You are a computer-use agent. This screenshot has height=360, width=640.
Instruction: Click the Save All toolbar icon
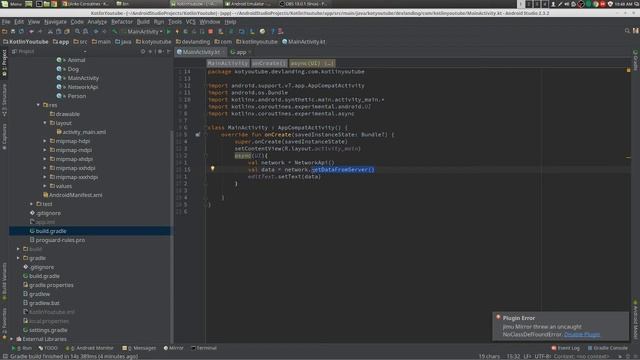tap(13, 31)
